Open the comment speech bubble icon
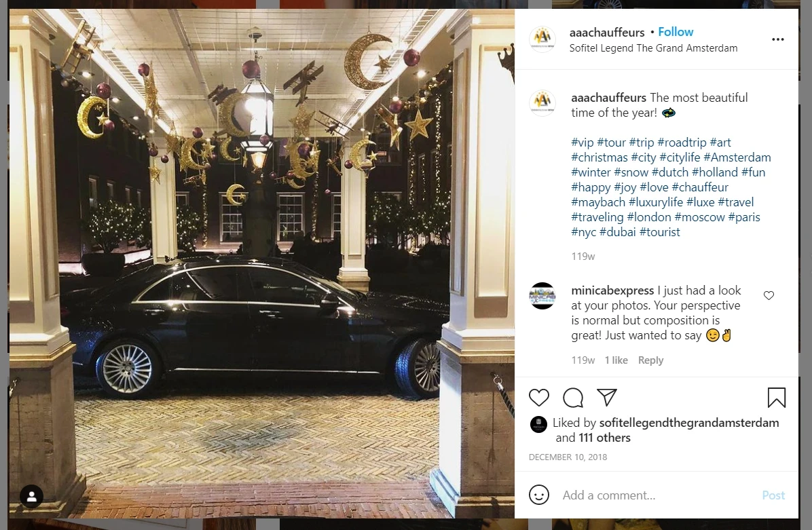The image size is (812, 530). point(573,398)
